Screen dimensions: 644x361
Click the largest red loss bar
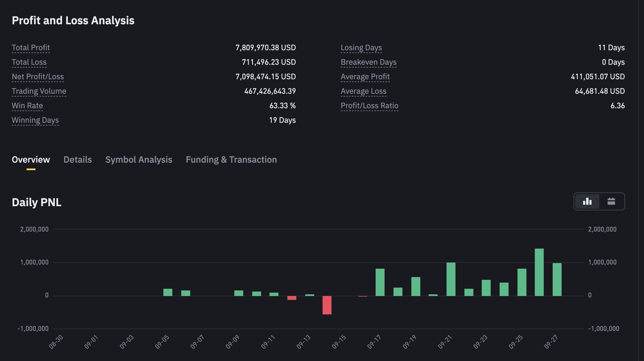(x=327, y=305)
